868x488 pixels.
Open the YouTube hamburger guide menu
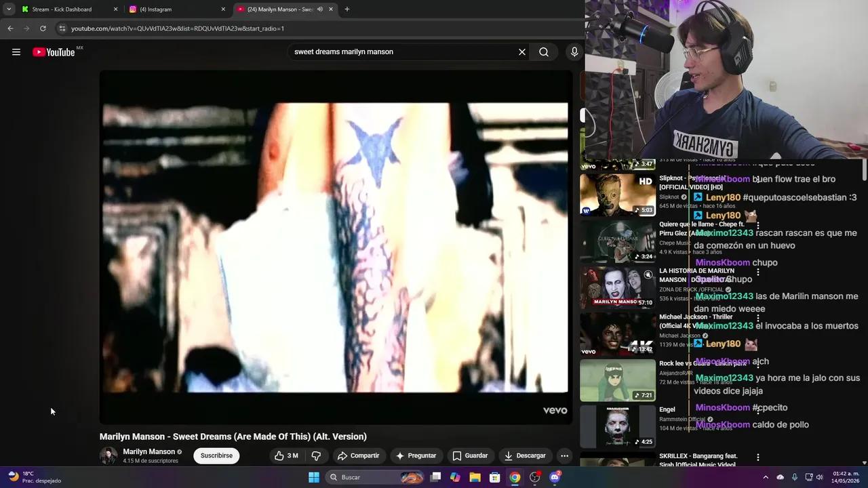(16, 52)
